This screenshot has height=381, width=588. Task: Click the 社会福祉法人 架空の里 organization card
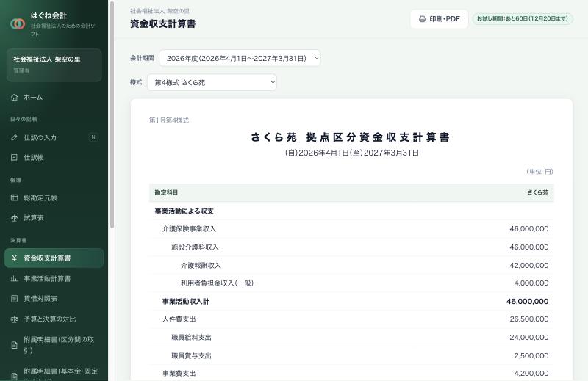point(54,65)
